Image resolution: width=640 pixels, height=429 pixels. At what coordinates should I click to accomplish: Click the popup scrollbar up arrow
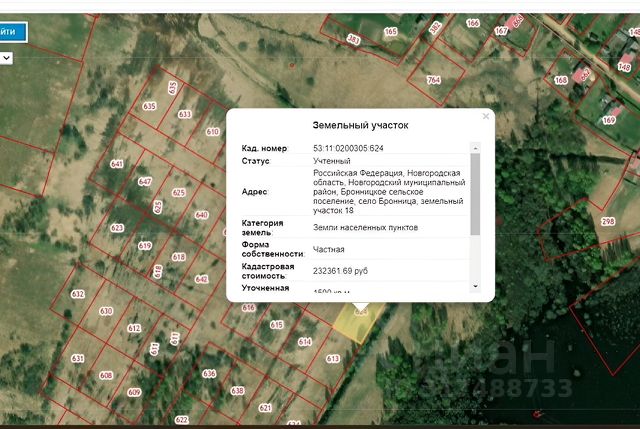(x=475, y=148)
